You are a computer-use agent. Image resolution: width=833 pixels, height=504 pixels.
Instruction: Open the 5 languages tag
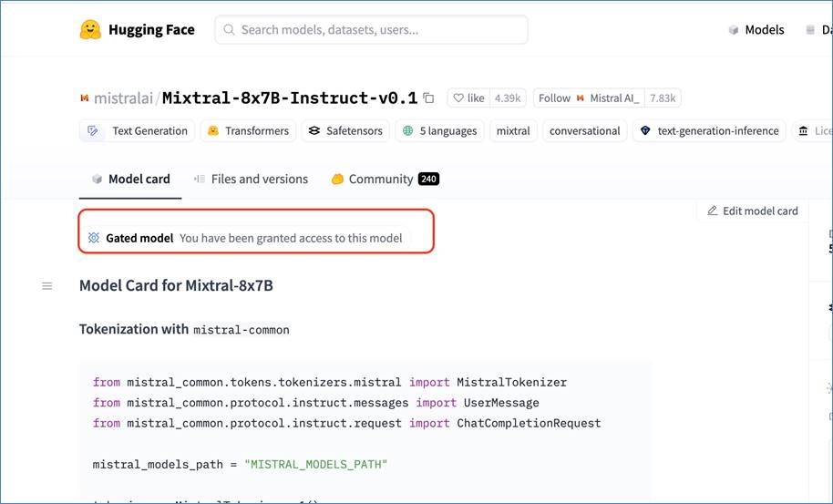pos(439,130)
